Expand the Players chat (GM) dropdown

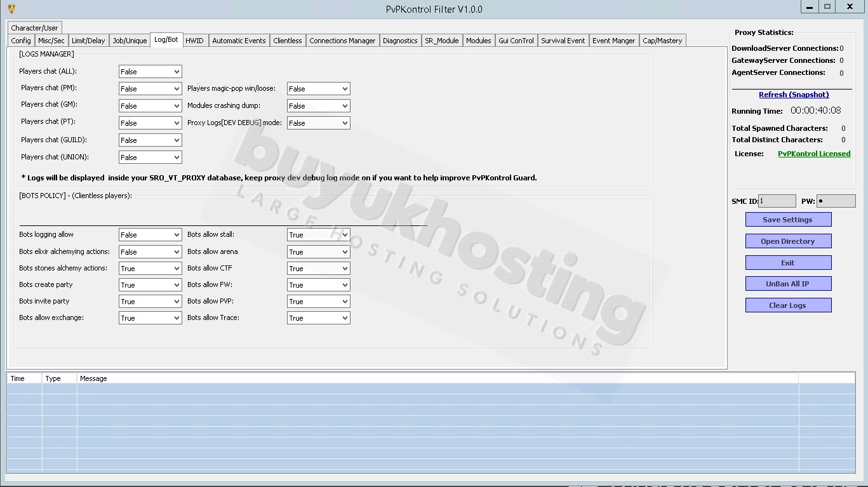[150, 106]
